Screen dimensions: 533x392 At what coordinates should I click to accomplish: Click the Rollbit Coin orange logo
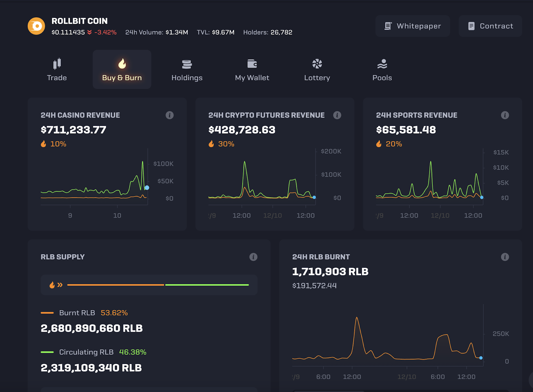tap(36, 26)
